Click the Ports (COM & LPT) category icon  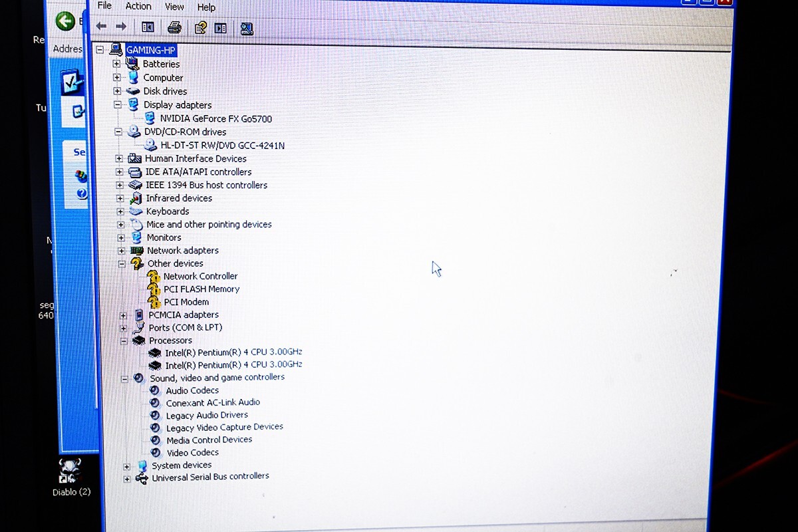point(139,327)
